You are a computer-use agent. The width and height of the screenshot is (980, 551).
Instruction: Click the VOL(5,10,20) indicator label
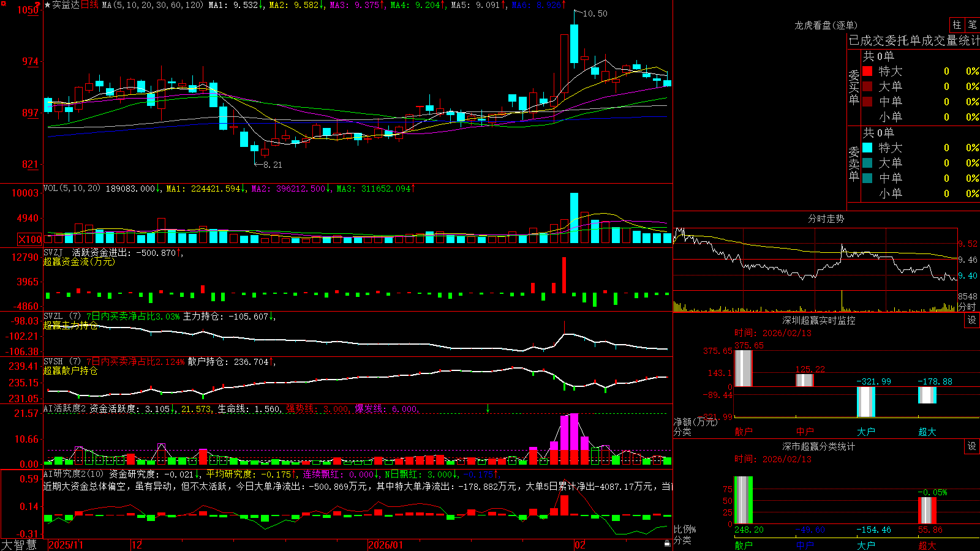click(72, 189)
